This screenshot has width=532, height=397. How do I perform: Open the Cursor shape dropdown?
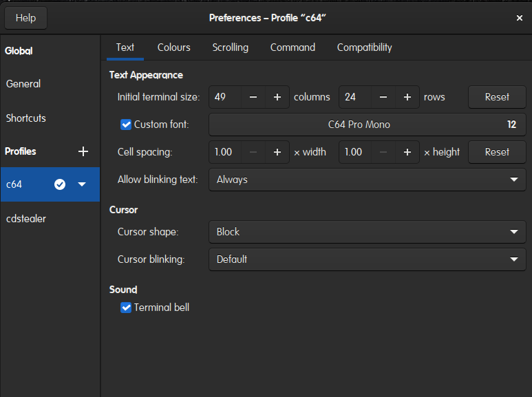(x=367, y=232)
